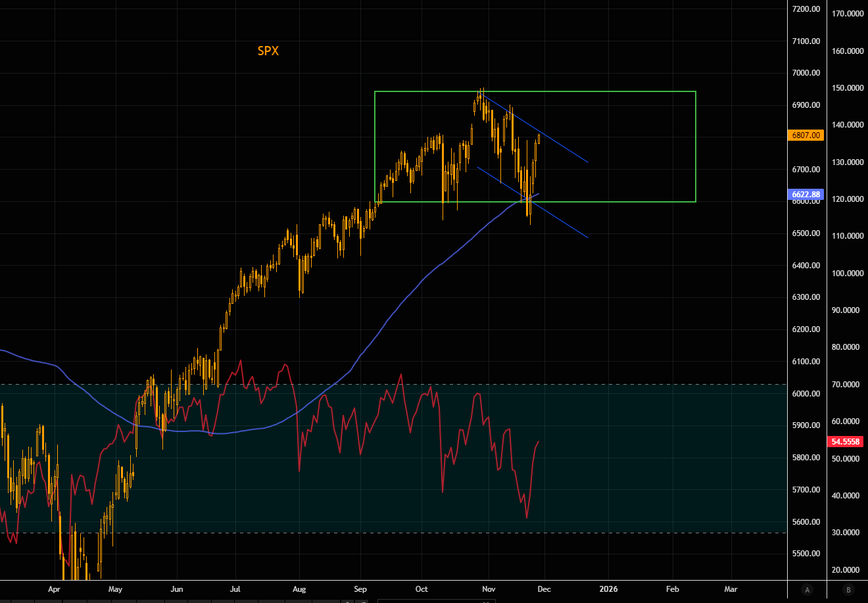Select the blue 6622.88 moving average label

806,194
